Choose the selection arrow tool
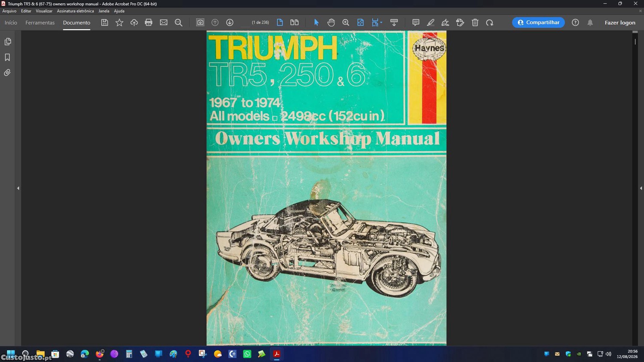The height and width of the screenshot is (362, 644). [316, 22]
